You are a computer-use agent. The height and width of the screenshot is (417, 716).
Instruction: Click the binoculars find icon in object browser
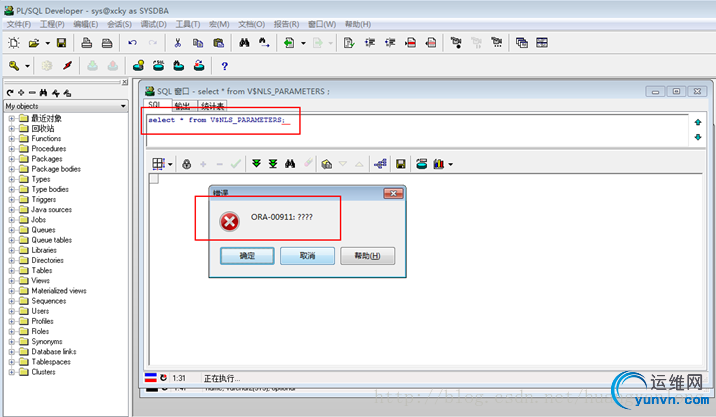click(43, 93)
